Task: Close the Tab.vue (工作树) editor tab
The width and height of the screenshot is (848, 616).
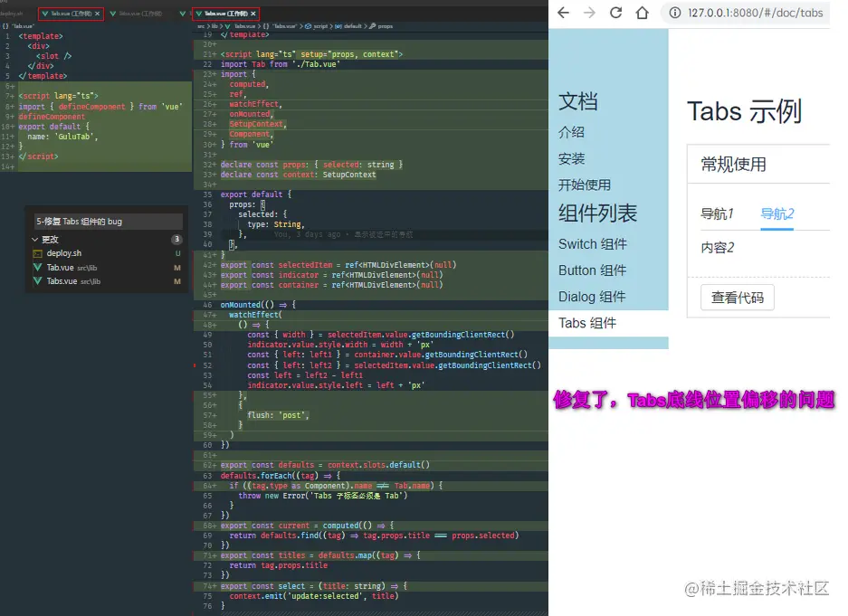Action: [x=98, y=14]
